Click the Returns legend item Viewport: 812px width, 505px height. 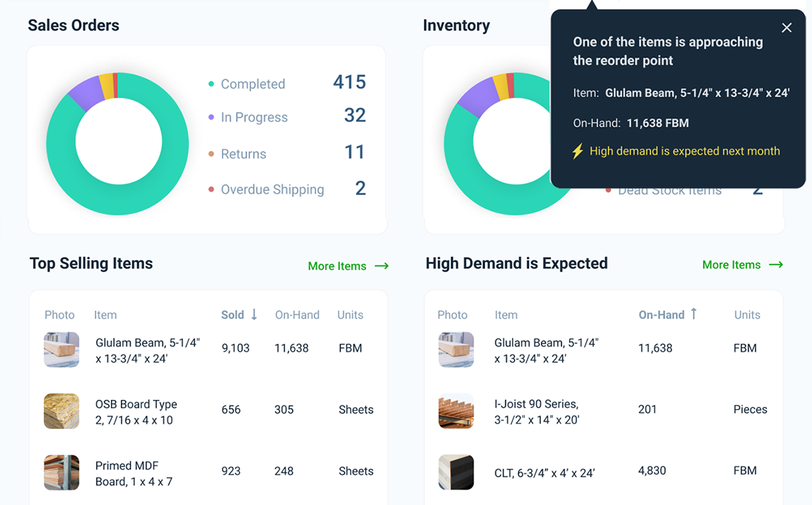[243, 154]
